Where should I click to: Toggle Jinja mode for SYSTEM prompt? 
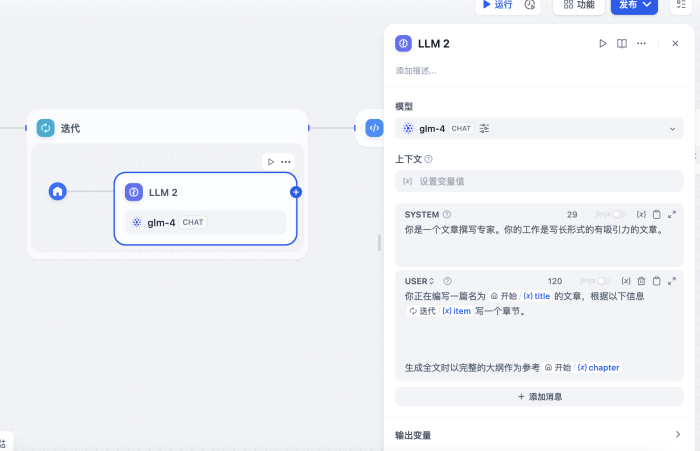tap(619, 215)
